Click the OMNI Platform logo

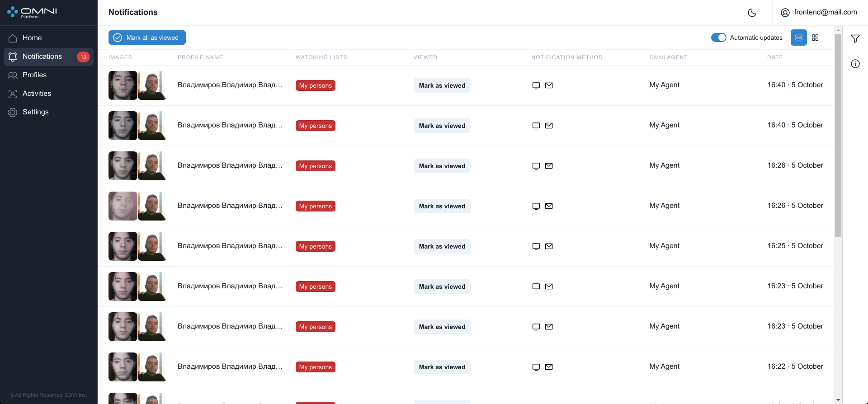(x=32, y=12)
